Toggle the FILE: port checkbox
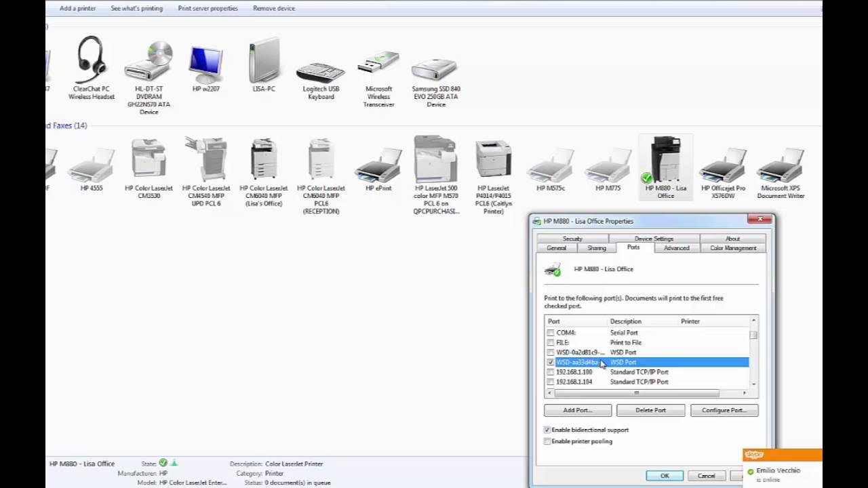Viewport: 868px width, 488px height. [x=550, y=343]
